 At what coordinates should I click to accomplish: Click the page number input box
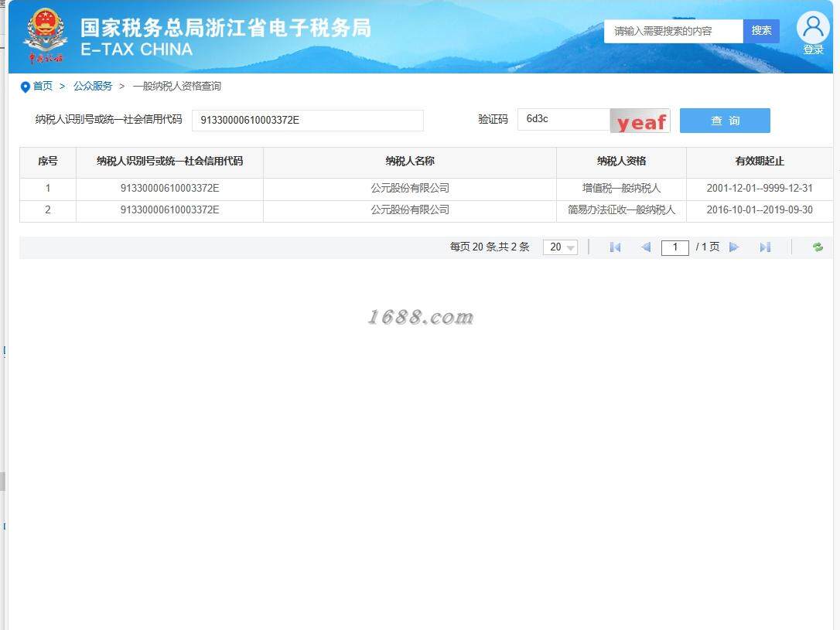coord(675,247)
